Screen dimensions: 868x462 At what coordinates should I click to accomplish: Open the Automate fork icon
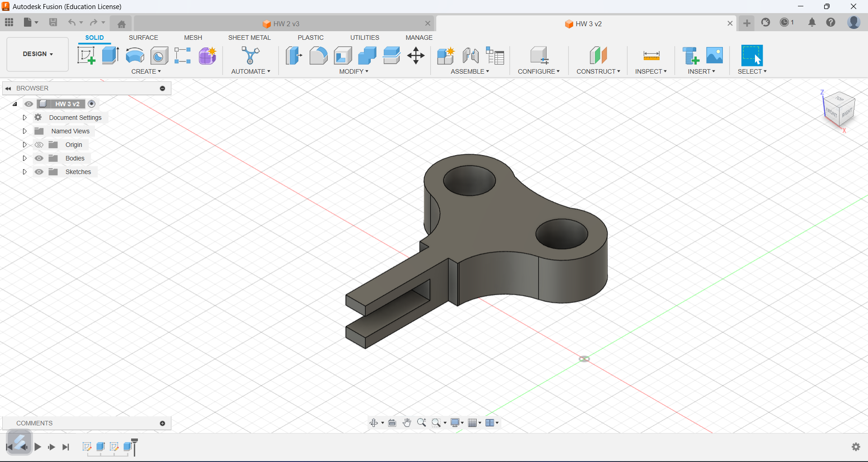[250, 56]
